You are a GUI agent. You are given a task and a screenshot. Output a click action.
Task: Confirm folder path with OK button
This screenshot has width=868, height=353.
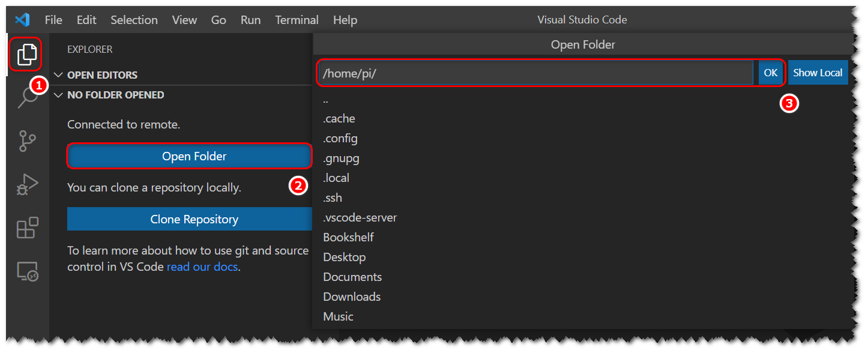point(771,73)
